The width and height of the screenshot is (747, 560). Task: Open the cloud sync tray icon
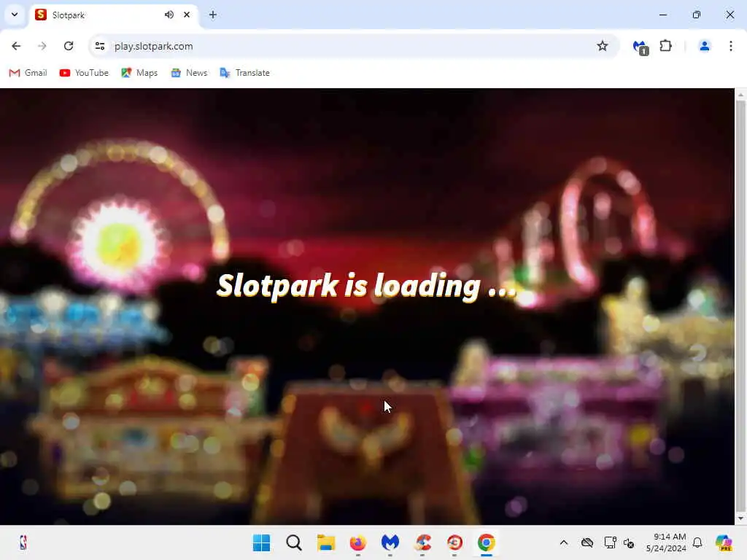click(587, 542)
